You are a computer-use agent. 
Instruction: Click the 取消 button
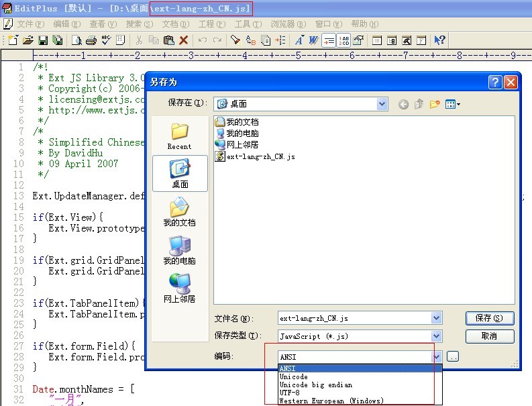pos(490,336)
